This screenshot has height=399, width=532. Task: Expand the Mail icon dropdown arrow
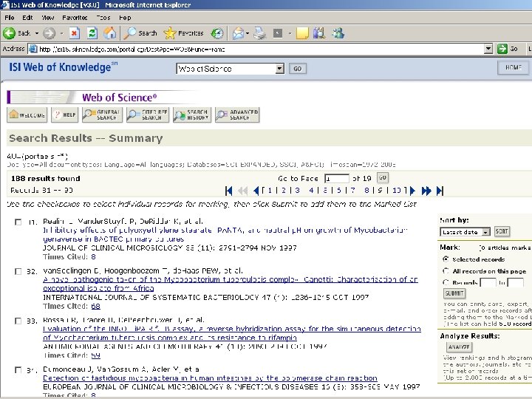tap(248, 33)
